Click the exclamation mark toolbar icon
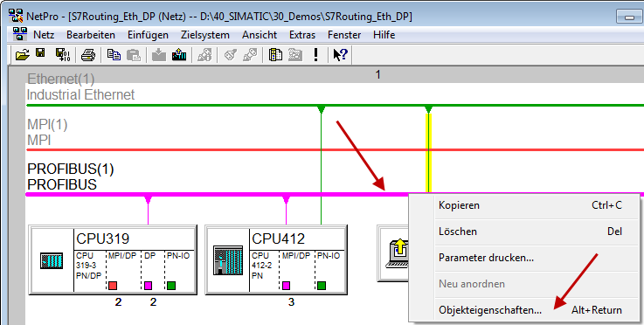This screenshot has height=325, width=644. point(315,55)
